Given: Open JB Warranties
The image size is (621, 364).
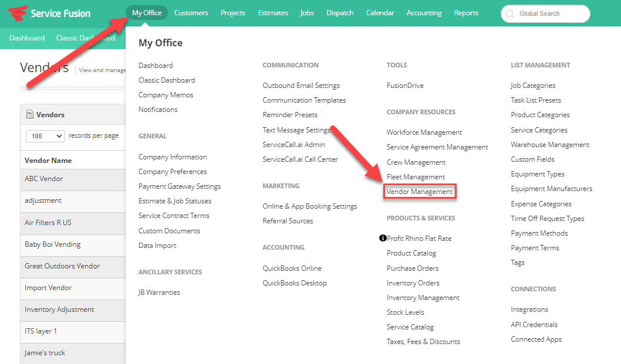Looking at the screenshot, I should 159,292.
